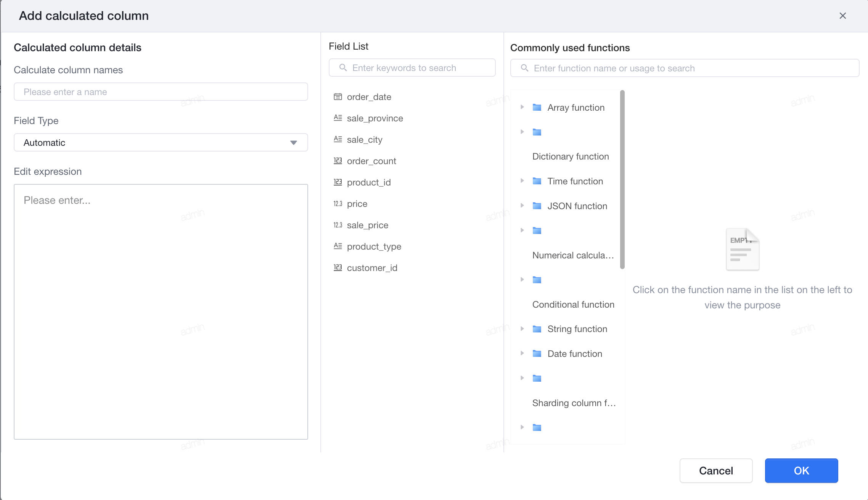Click the Array function folder icon
The height and width of the screenshot is (500, 868).
pyautogui.click(x=537, y=107)
